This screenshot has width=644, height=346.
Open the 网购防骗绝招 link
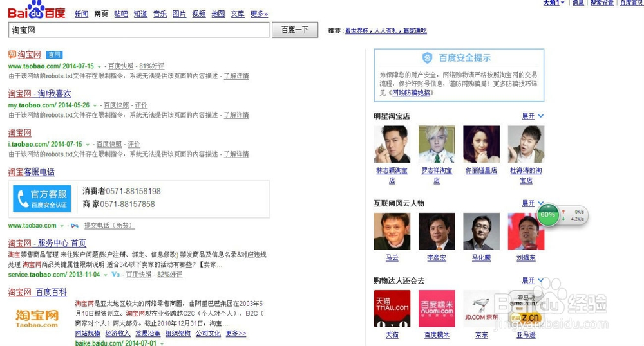click(x=411, y=93)
